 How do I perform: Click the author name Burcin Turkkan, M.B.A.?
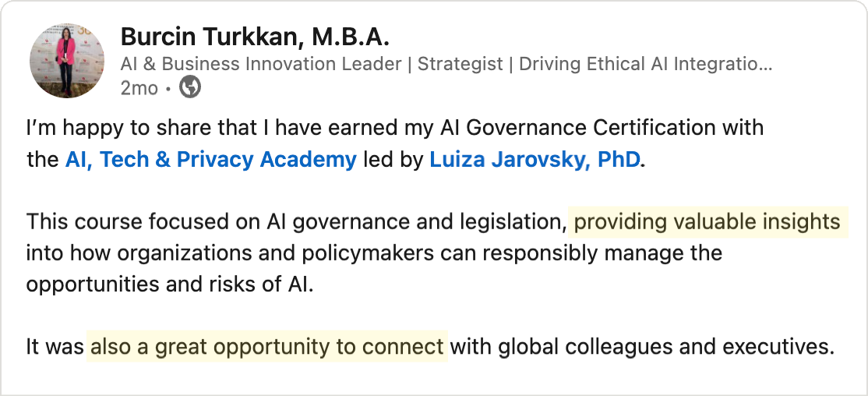(x=254, y=37)
